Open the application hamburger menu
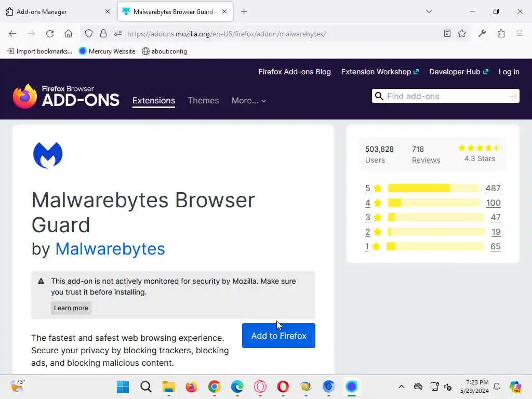532x399 pixels. point(520,33)
